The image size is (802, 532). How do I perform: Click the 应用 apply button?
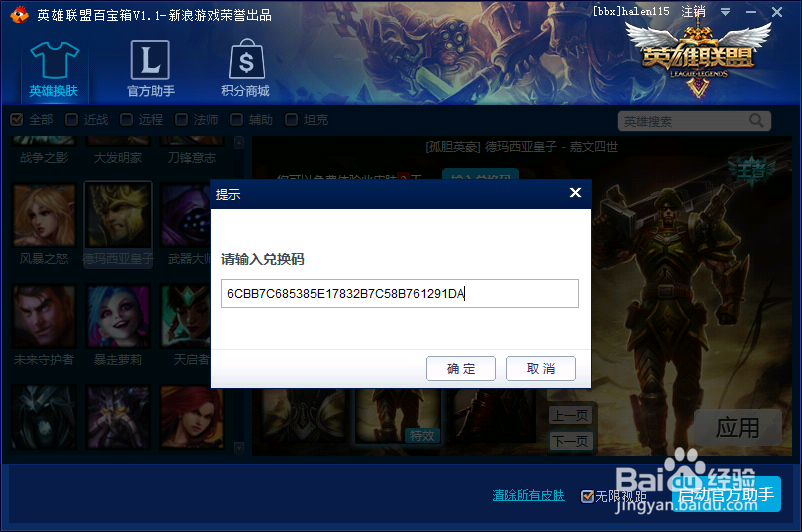point(738,428)
